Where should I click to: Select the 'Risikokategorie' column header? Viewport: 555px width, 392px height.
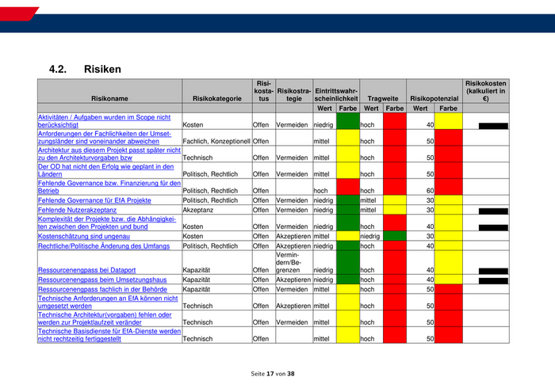pyautogui.click(x=216, y=98)
